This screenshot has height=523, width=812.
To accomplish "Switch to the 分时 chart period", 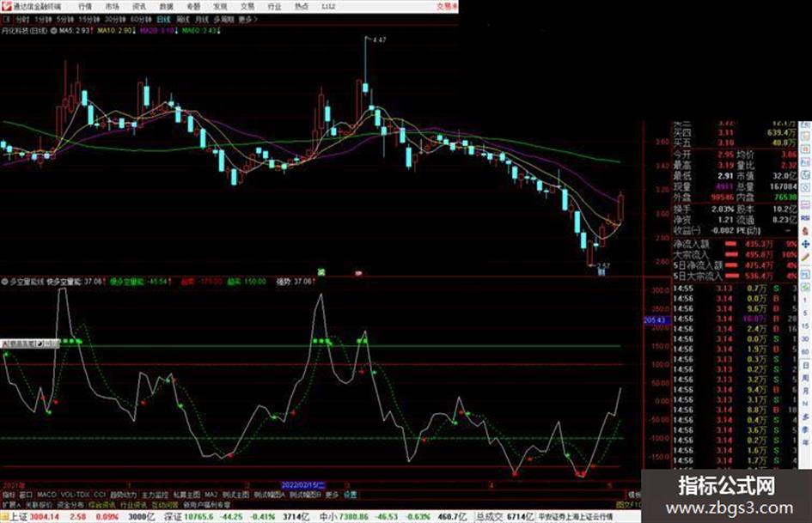I will click(x=21, y=19).
